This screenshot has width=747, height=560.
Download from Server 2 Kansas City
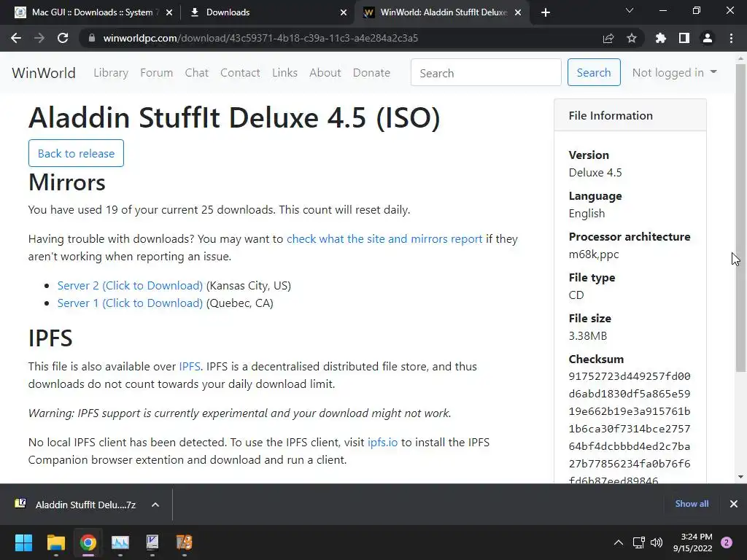pos(130,286)
